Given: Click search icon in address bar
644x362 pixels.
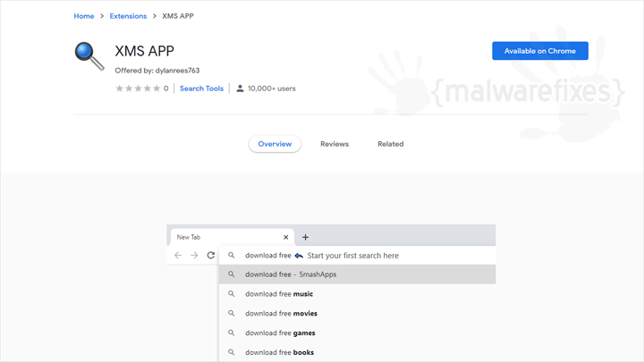Looking at the screenshot, I should [x=232, y=256].
